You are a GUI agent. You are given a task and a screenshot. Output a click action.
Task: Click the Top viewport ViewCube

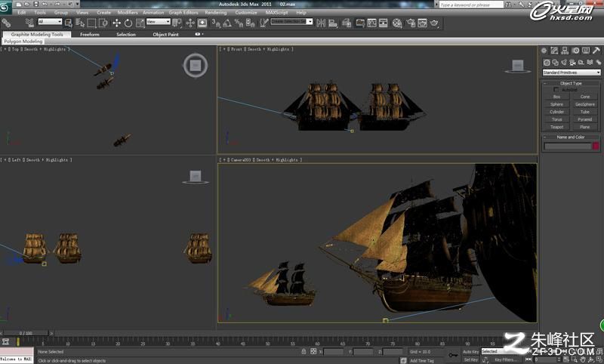(x=196, y=66)
